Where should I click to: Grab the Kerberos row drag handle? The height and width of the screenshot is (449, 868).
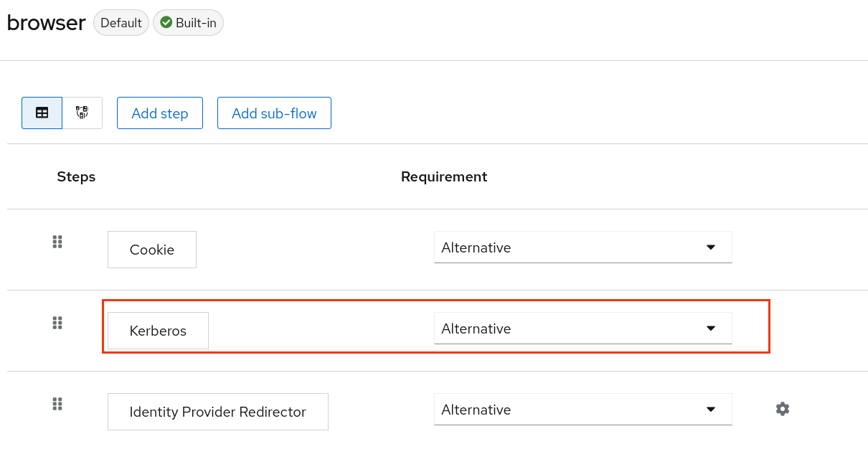(57, 323)
